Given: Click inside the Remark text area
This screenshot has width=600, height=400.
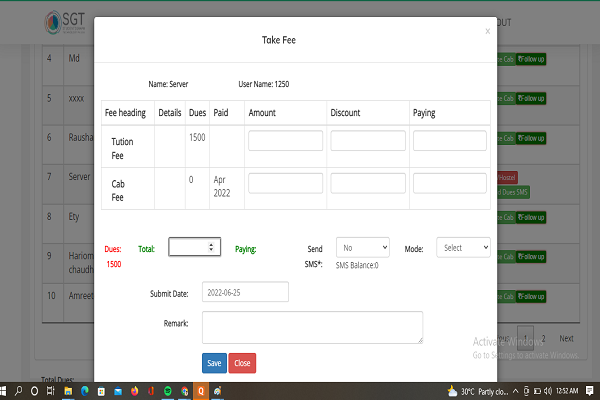Looking at the screenshot, I should click(312, 327).
